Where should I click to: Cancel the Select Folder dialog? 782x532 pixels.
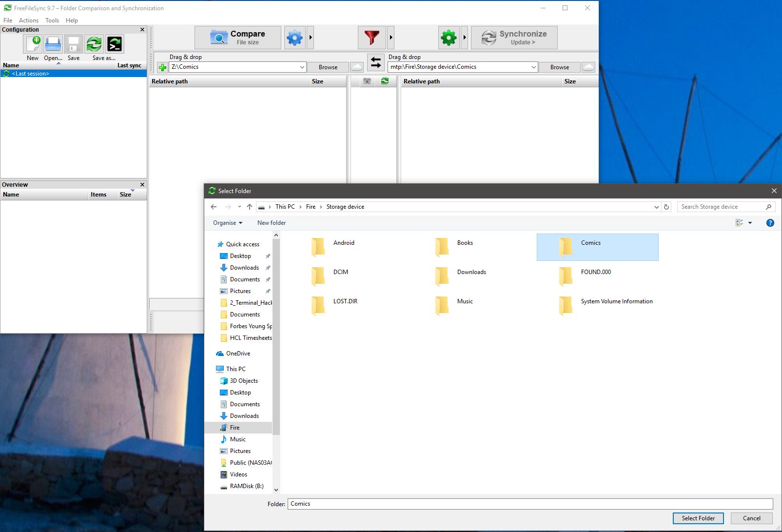point(752,518)
